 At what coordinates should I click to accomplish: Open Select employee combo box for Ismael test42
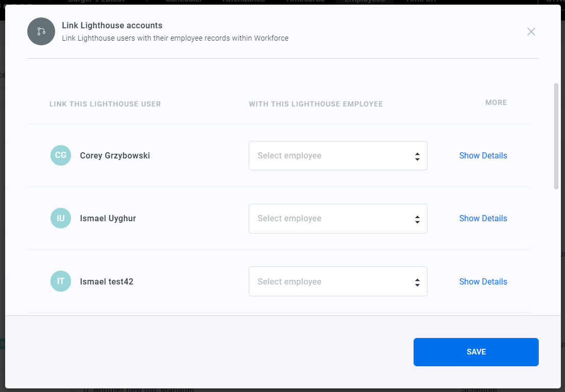338,281
